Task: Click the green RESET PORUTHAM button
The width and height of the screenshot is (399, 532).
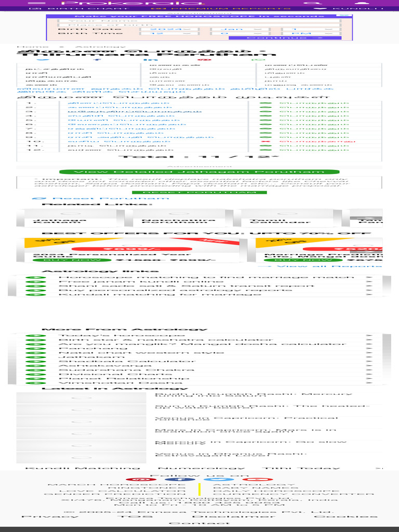Action: [199, 192]
